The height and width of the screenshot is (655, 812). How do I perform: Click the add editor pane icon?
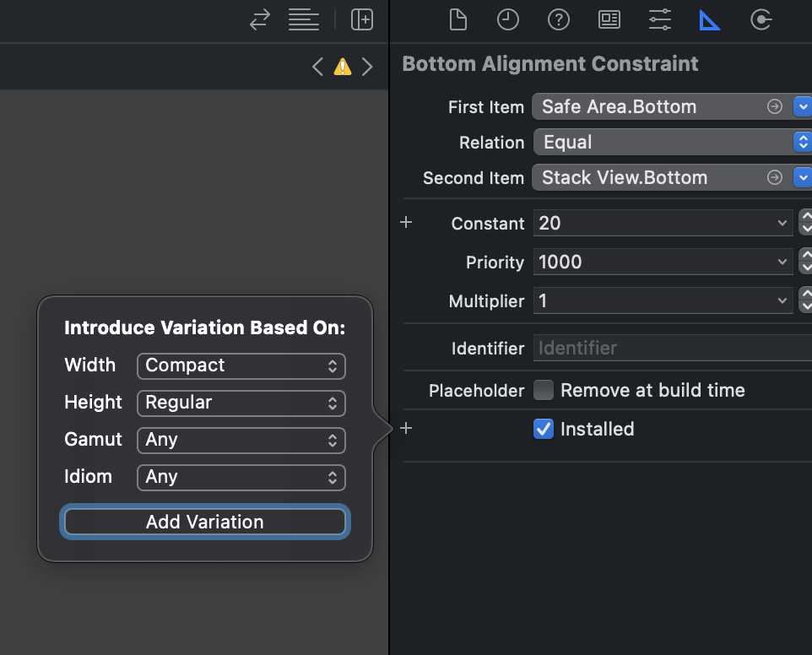(x=362, y=19)
